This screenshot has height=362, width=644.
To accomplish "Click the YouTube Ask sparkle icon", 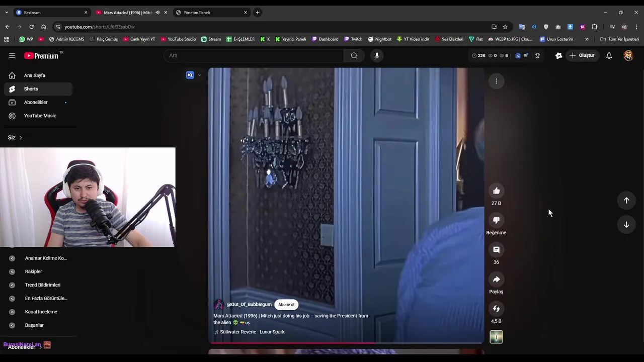I will click(x=558, y=56).
